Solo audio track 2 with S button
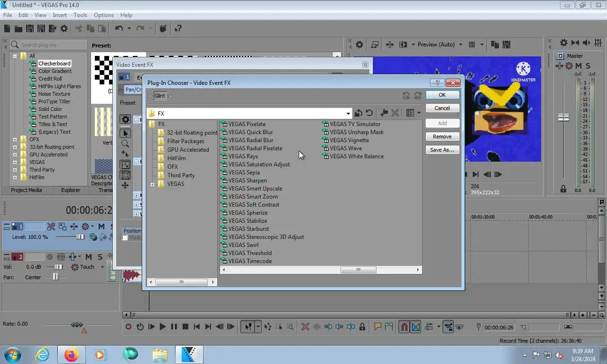The height and width of the screenshot is (364, 607). click(x=100, y=257)
